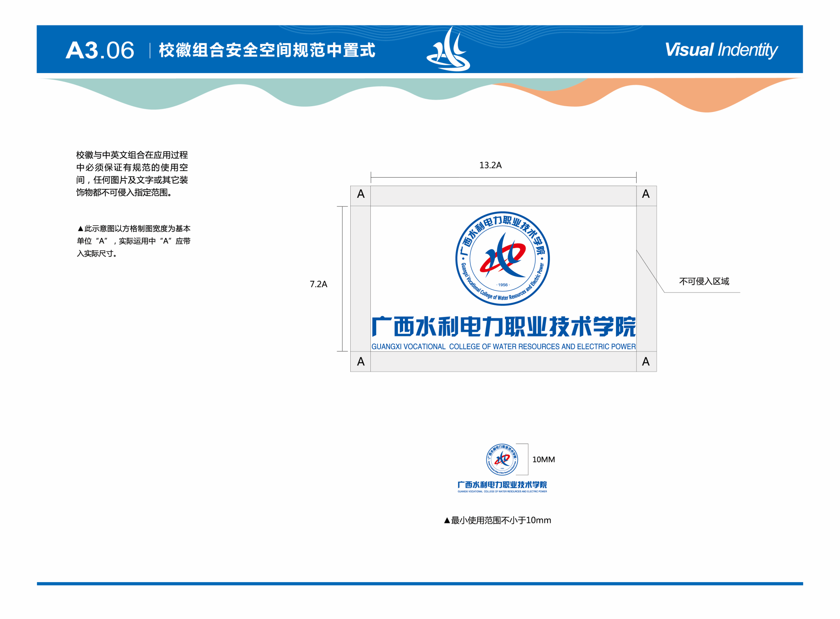Click the '不可侵入区域' callout label
The width and height of the screenshot is (840, 619).
(704, 281)
